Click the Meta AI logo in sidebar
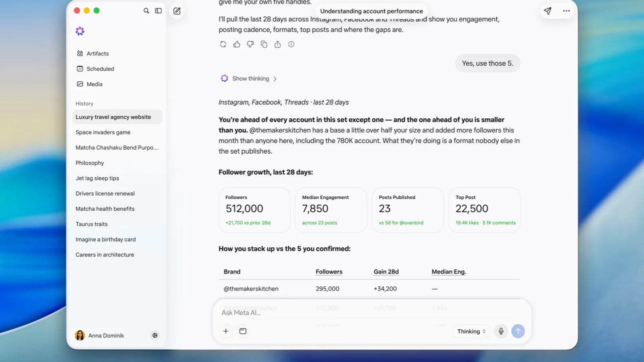644x362 pixels. coord(80,31)
